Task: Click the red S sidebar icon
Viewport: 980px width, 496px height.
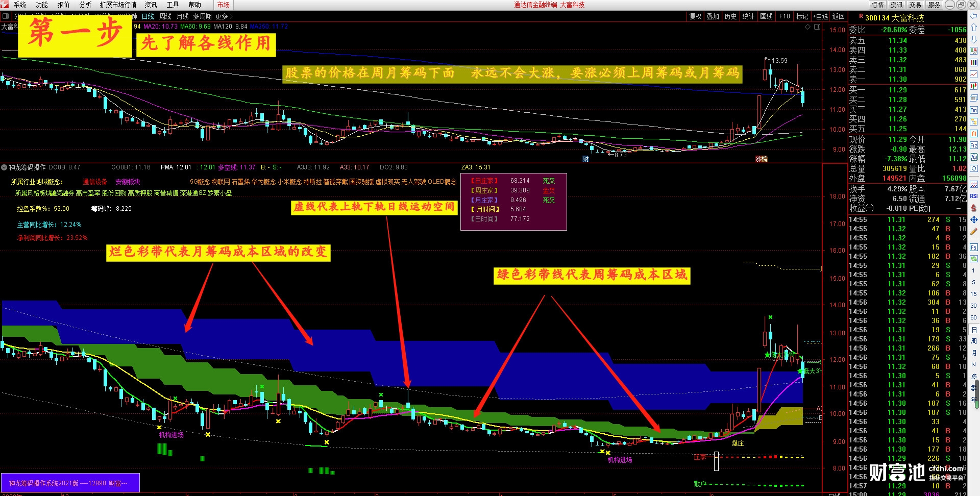Action: [974, 208]
